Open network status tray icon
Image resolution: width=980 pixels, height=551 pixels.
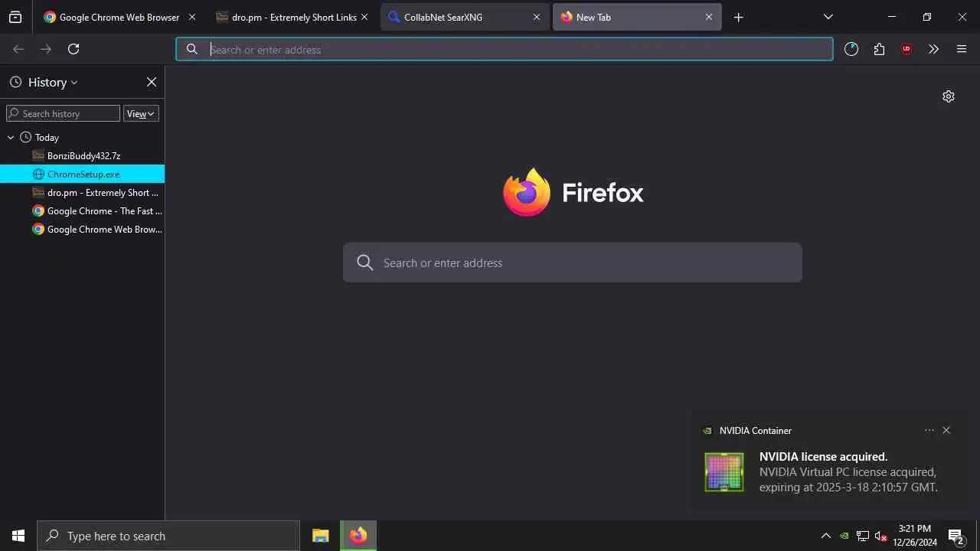click(x=863, y=536)
